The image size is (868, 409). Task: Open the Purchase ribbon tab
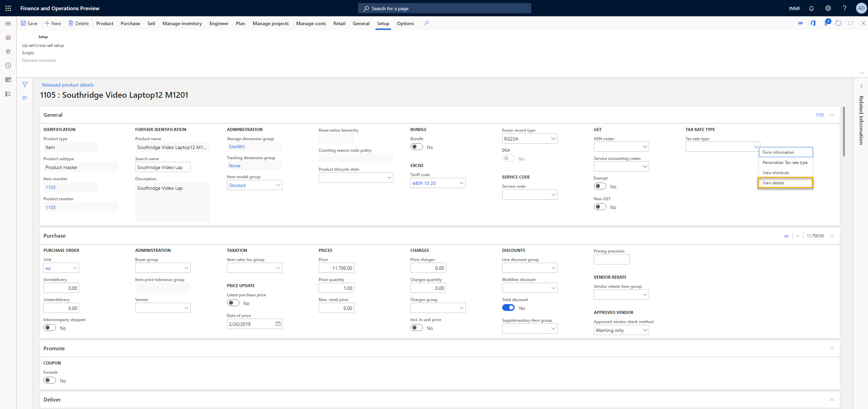130,23
